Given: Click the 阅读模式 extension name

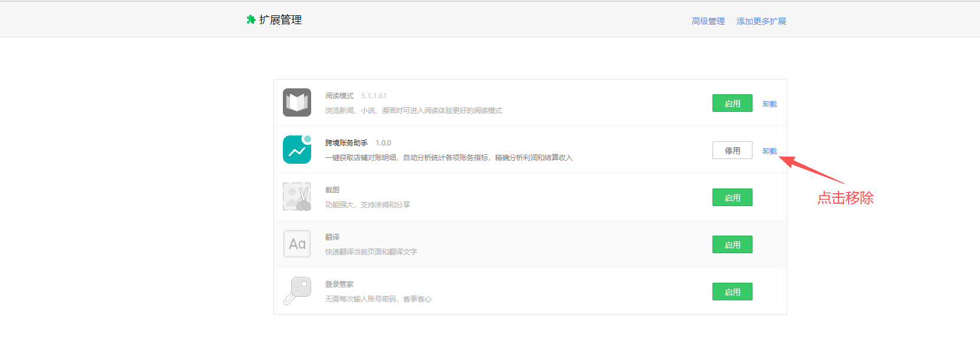Looking at the screenshot, I should click(x=339, y=95).
